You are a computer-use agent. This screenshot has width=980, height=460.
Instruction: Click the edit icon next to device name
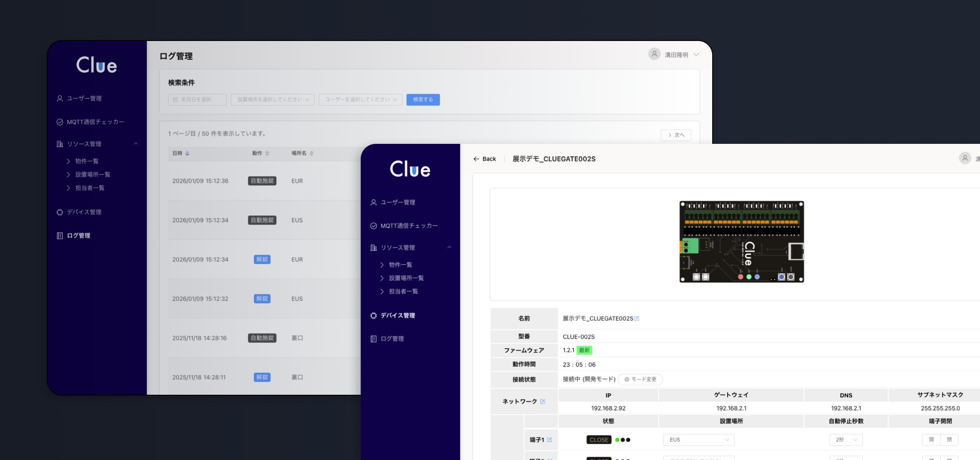637,319
